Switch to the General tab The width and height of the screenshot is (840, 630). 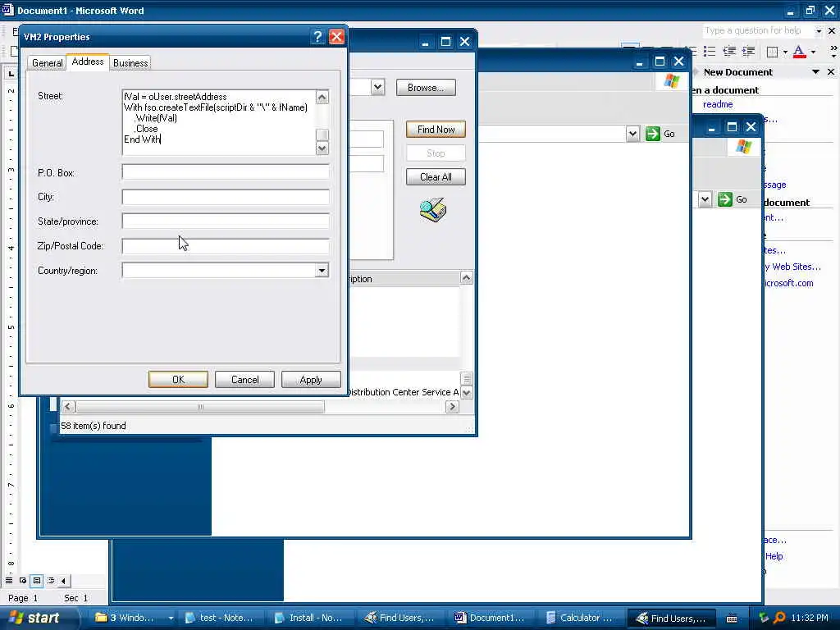[47, 62]
